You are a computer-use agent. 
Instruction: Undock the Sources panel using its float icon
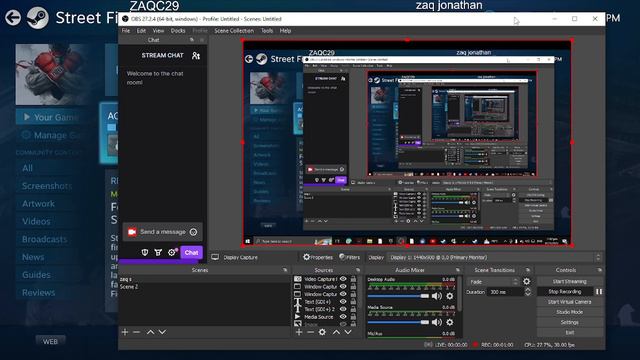coord(358,270)
